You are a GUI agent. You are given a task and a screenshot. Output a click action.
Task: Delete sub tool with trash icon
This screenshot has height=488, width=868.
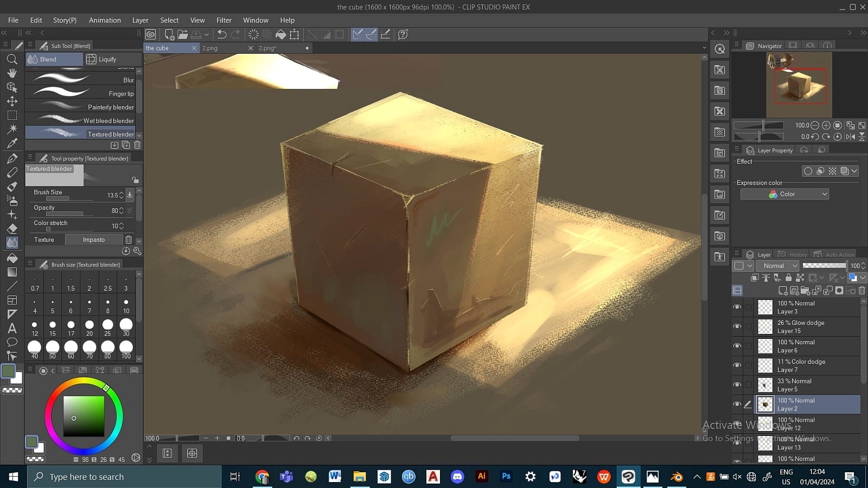137,145
